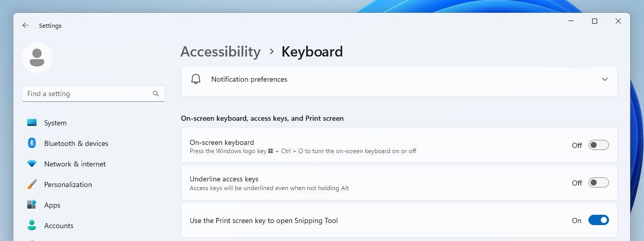
Task: Click the Bluetooth icon in sidebar
Action: click(32, 143)
